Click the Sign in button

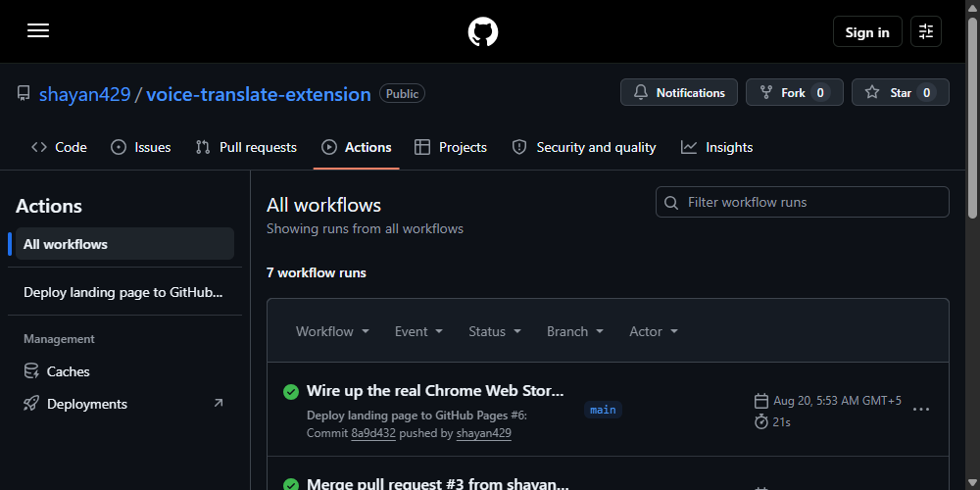867,31
